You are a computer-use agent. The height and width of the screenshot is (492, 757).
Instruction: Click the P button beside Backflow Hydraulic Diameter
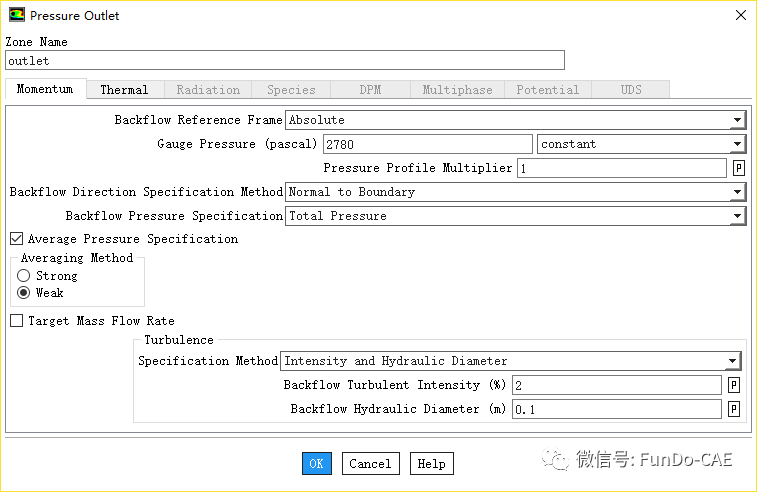click(734, 409)
